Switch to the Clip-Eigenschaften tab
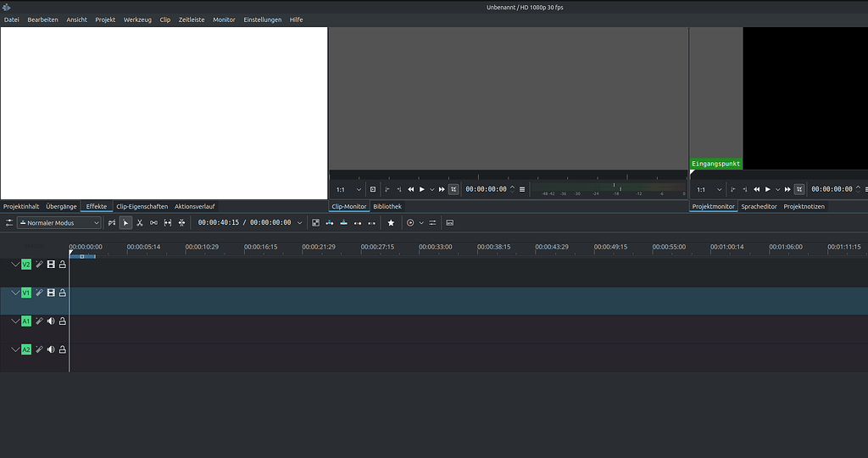The width and height of the screenshot is (868, 458). (x=142, y=206)
